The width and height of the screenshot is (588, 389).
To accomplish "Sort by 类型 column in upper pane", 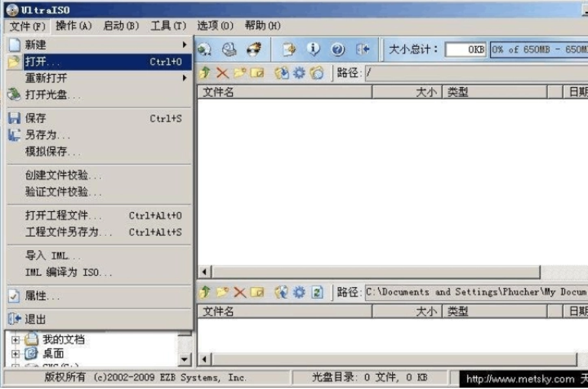I will click(x=495, y=92).
